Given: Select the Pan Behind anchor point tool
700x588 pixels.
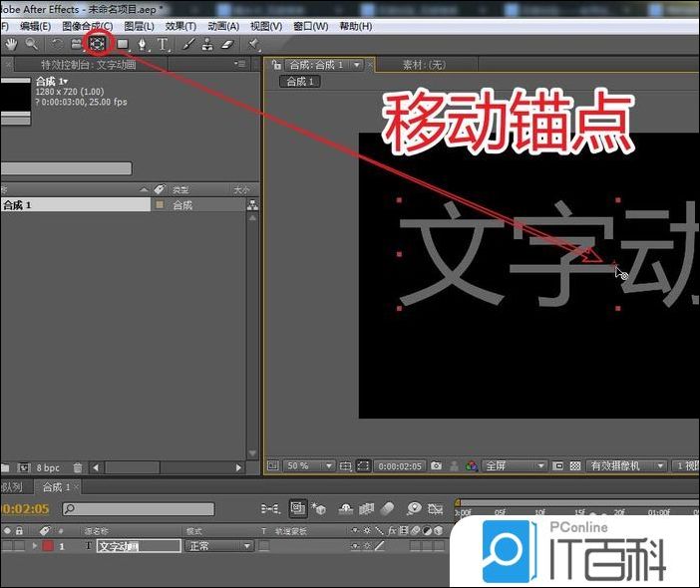Looking at the screenshot, I should [98, 43].
